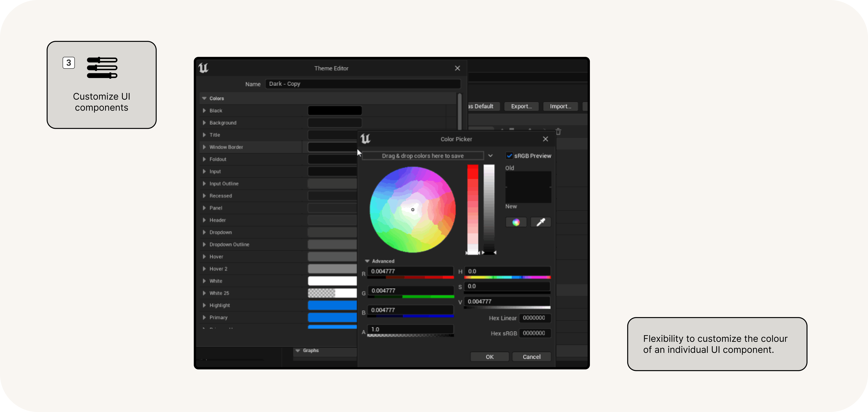Open the saved colors dropdown arrow
Viewport: 868px width, 412px height.
tap(490, 156)
